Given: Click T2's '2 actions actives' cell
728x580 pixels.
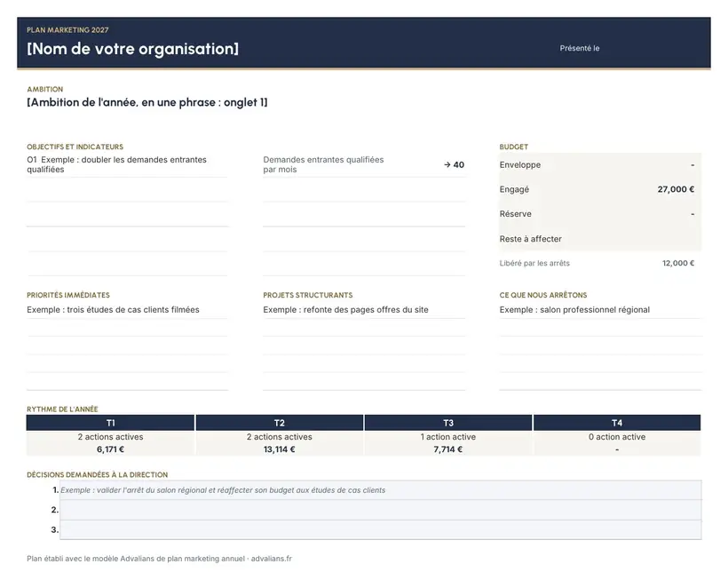Looking at the screenshot, I should pos(280,437).
